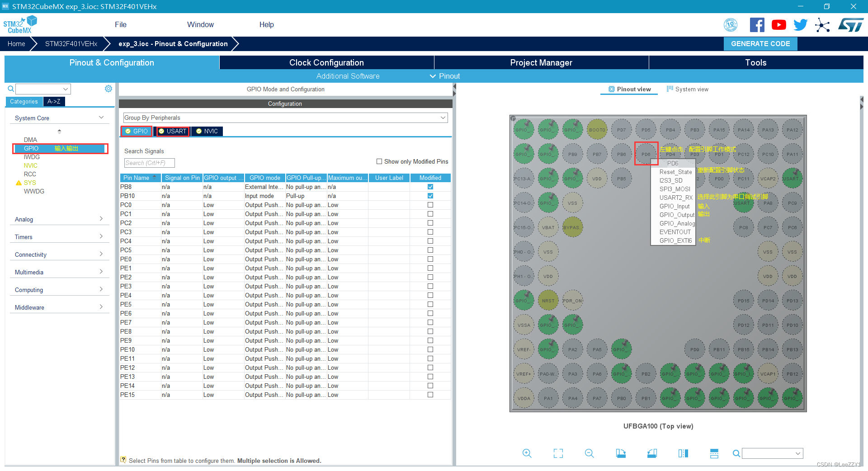The height and width of the screenshot is (471, 868).
Task: Check Modified box for PE12 row
Action: (430, 367)
